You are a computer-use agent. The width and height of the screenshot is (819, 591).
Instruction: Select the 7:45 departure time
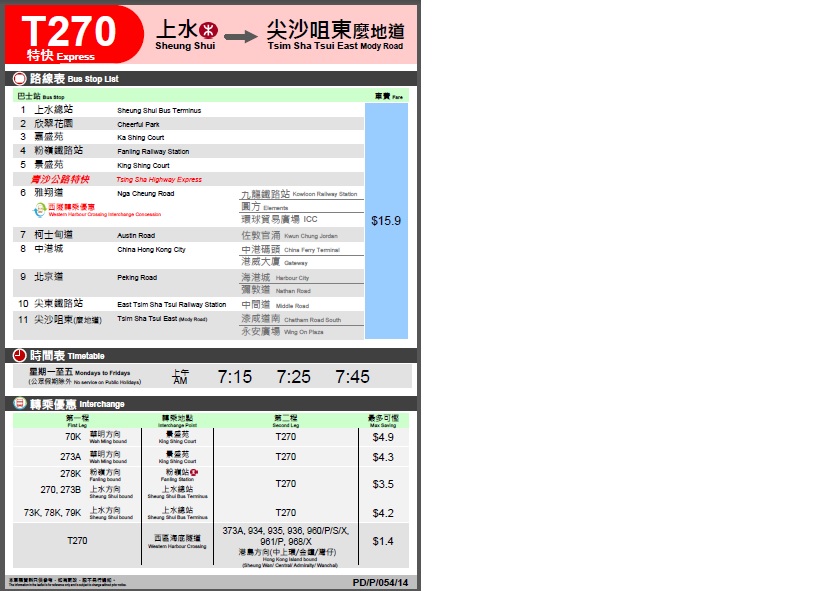[x=352, y=377]
